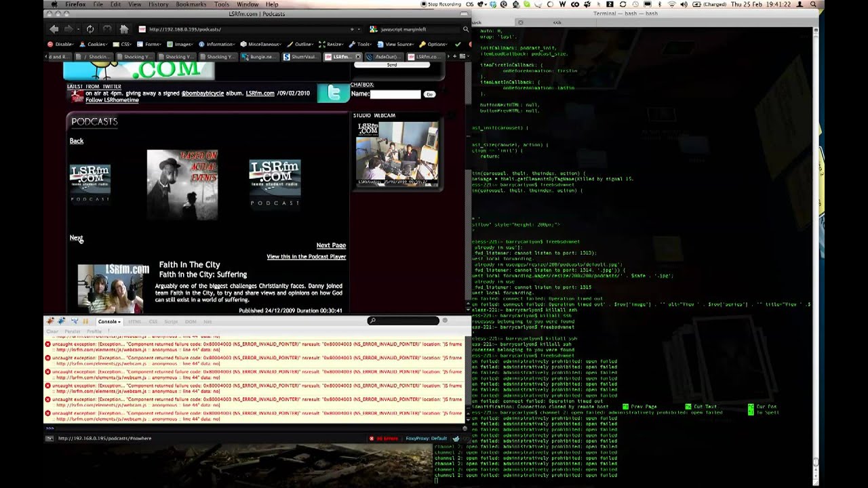Click the Firebug search box magnifier

[372, 321]
